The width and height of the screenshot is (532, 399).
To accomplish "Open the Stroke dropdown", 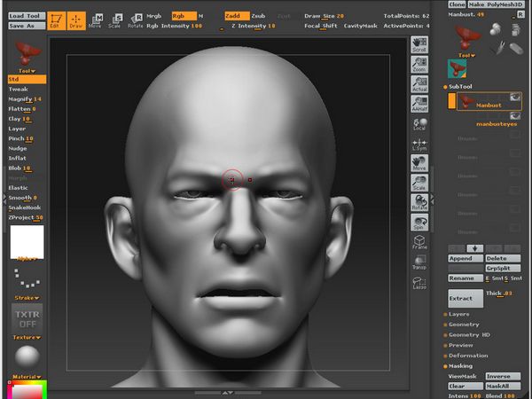I will click(27, 298).
